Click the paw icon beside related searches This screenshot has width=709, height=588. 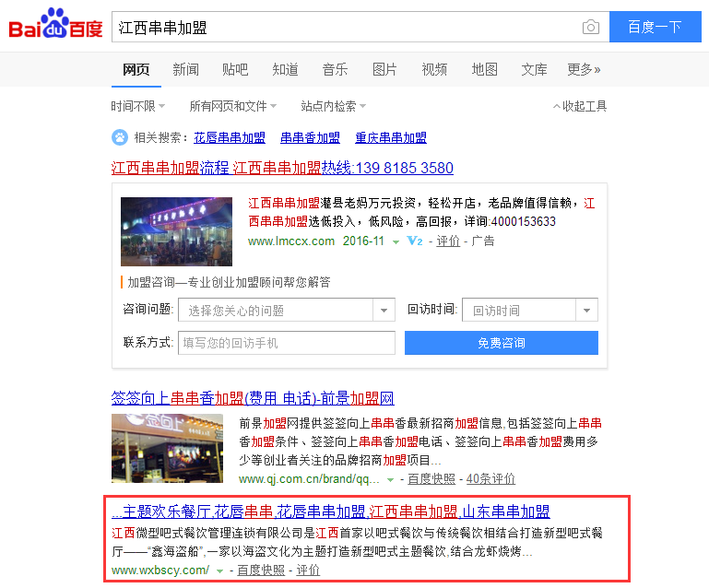pyautogui.click(x=120, y=137)
